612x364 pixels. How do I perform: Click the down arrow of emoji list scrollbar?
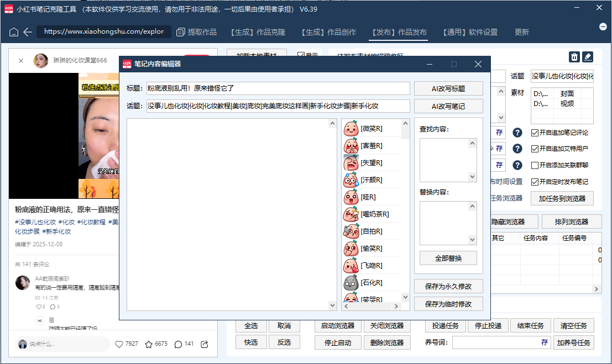pyautogui.click(x=405, y=297)
